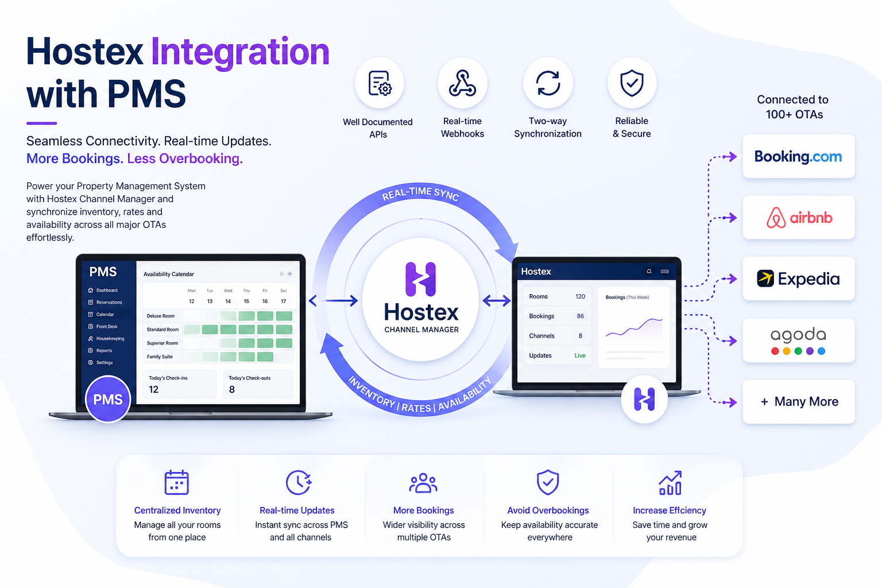Click the Centralized Inventory calendar icon
The image size is (882, 588).
177,482
